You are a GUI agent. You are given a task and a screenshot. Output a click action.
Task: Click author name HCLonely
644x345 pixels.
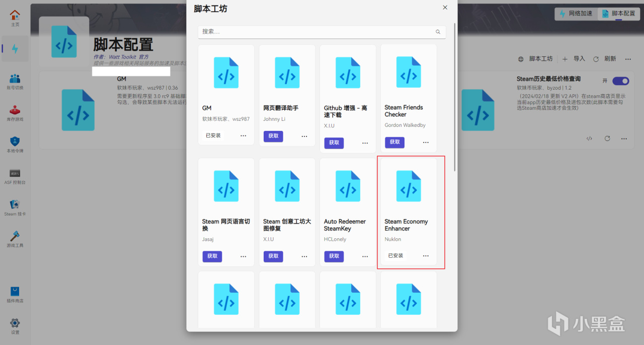335,239
